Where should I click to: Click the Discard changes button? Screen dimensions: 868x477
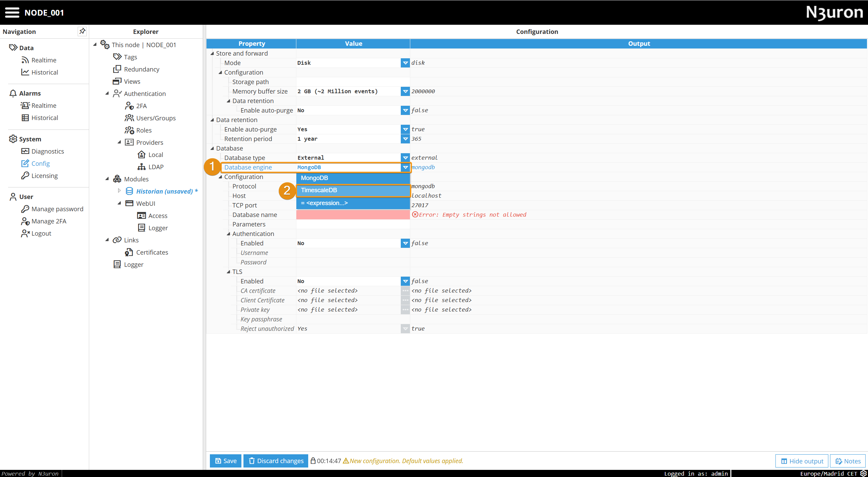pyautogui.click(x=276, y=461)
